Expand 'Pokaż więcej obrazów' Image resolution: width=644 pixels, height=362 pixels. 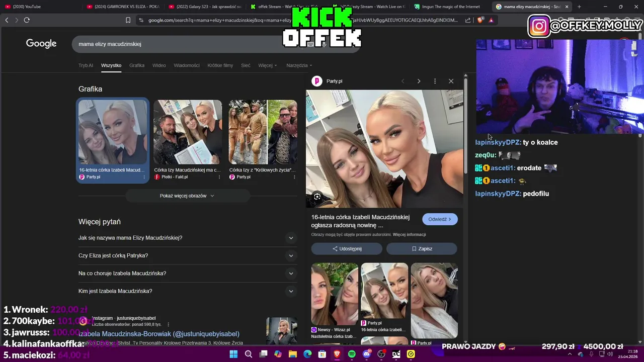tap(187, 196)
